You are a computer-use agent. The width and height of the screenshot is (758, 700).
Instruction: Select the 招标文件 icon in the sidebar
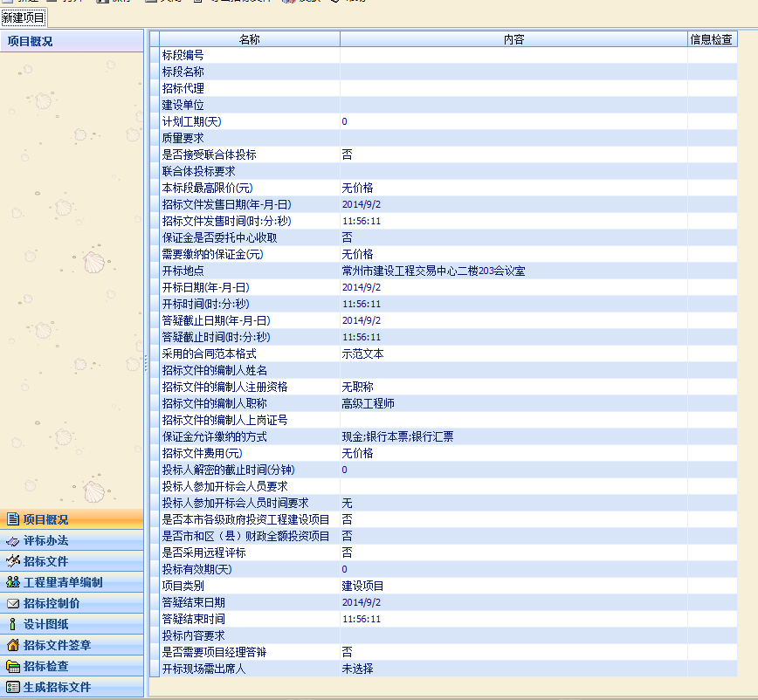pos(12,561)
